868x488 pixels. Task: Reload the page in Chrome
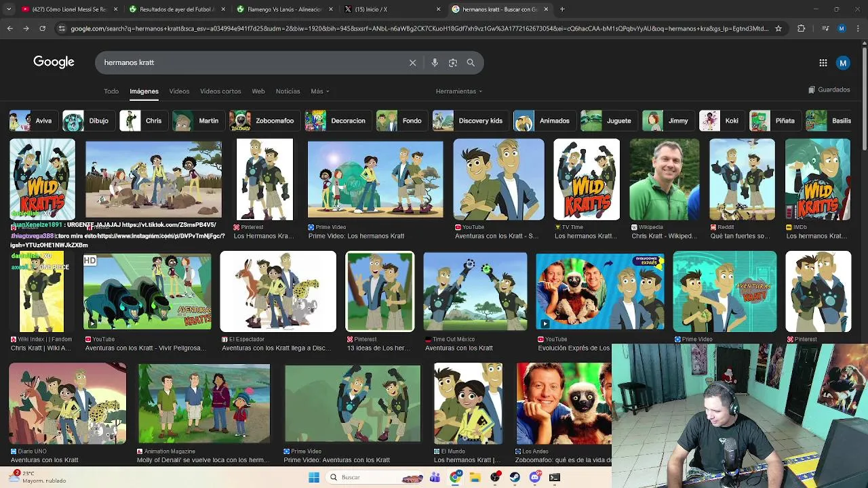pos(42,28)
